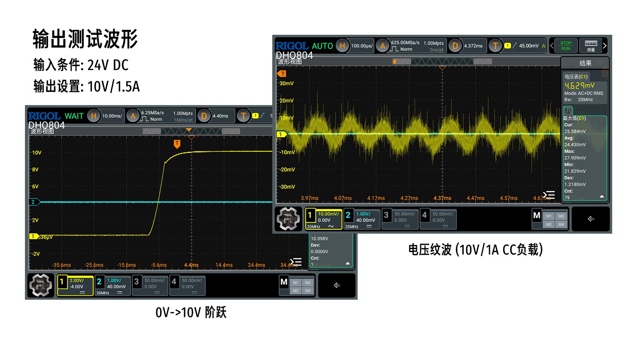Enable channel 3 on the step scope
Viewport: 644px width, 343px height.
150,286
